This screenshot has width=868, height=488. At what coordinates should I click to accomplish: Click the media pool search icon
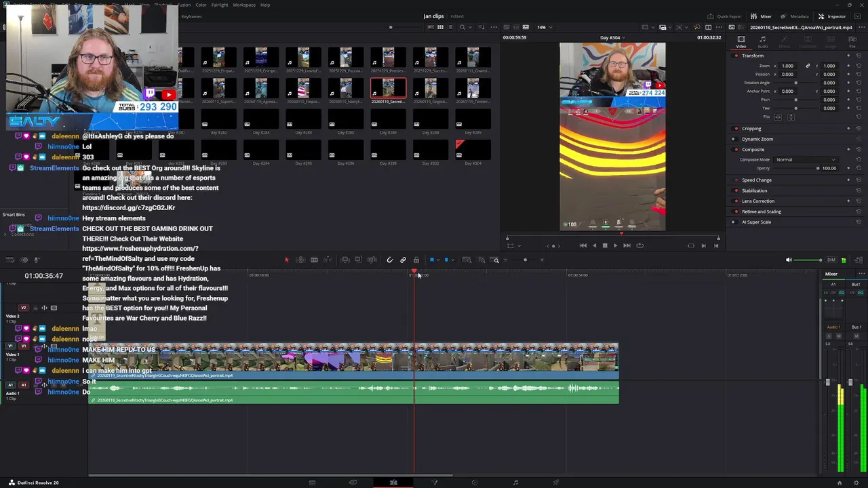tap(462, 27)
